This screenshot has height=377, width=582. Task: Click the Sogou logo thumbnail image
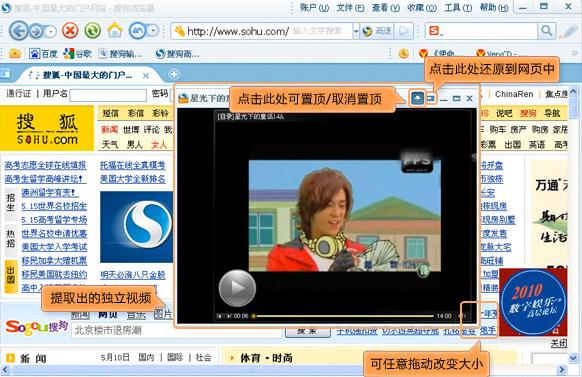137,227
